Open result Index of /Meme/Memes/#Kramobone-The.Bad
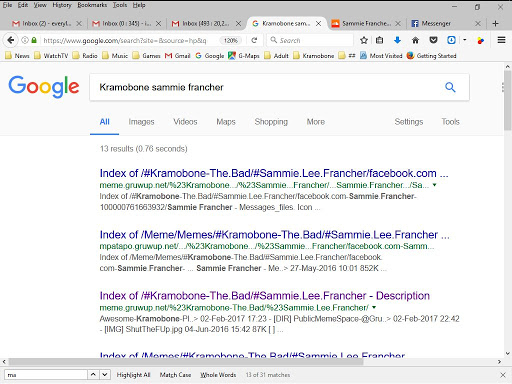 click(275, 235)
